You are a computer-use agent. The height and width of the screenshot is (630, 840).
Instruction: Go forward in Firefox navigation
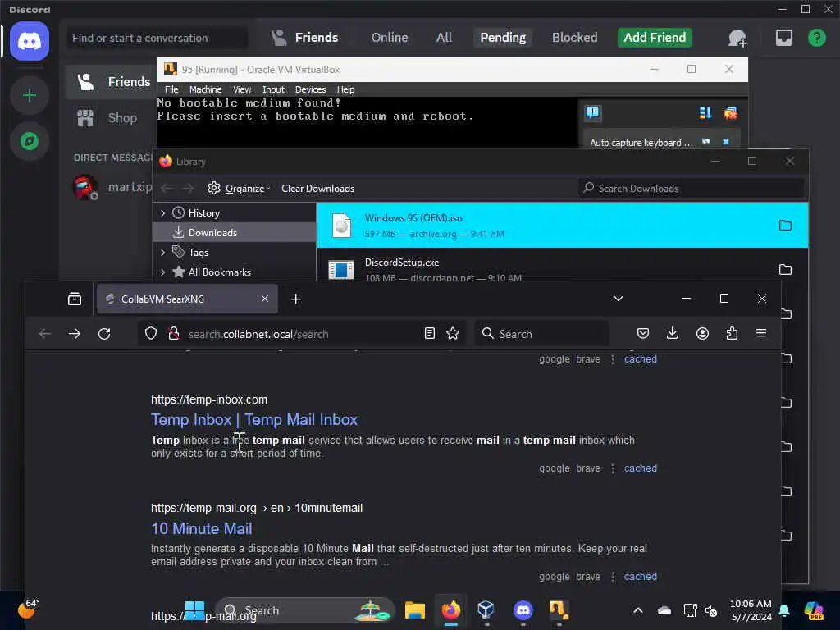tap(75, 334)
